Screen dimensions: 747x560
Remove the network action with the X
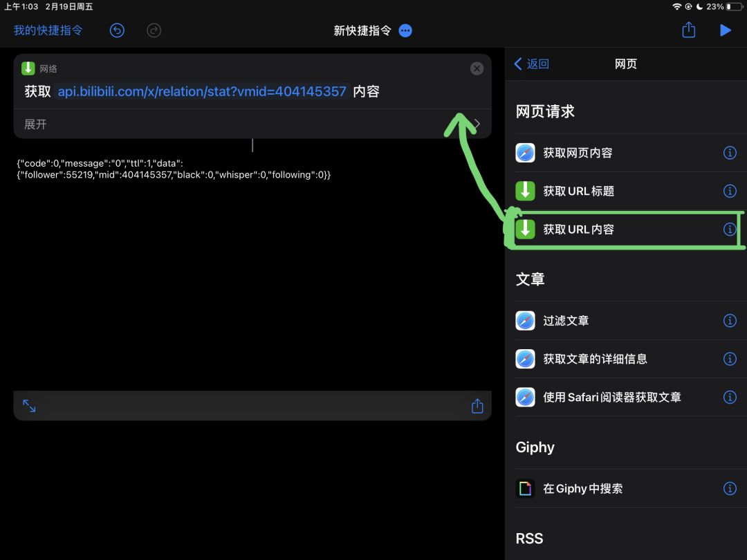[x=477, y=68]
